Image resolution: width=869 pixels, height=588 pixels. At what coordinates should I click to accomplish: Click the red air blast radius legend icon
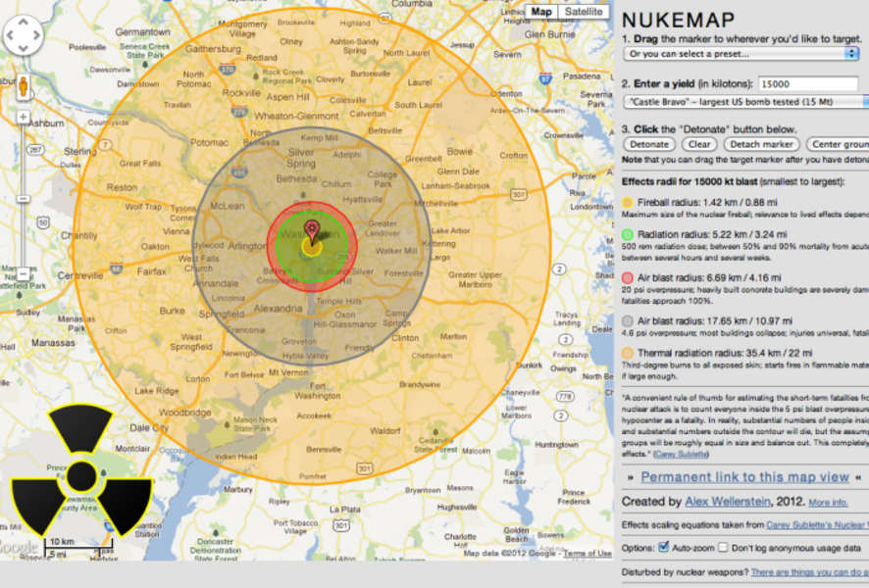(629, 277)
